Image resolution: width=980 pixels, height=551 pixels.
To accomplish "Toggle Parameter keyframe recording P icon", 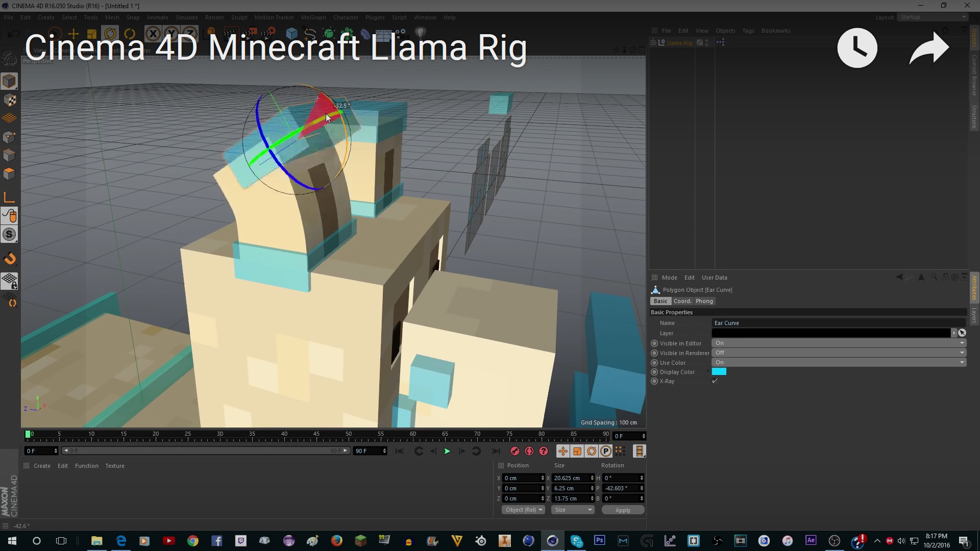I will 605,451.
